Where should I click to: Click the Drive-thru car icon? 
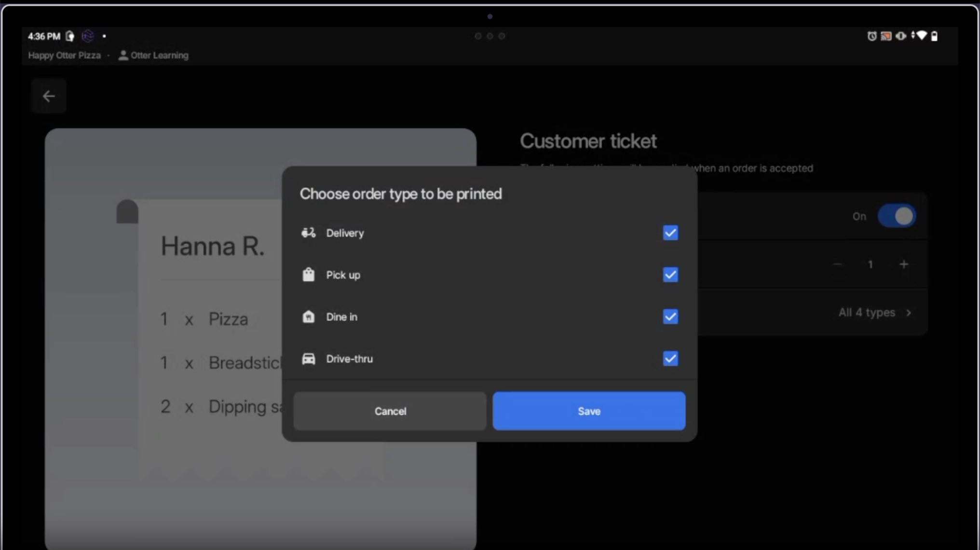309,359
